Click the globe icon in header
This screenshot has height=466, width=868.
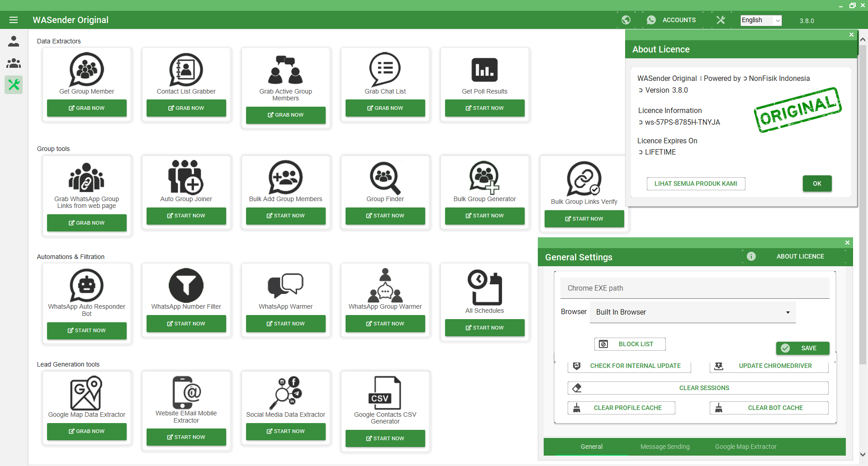[x=626, y=20]
